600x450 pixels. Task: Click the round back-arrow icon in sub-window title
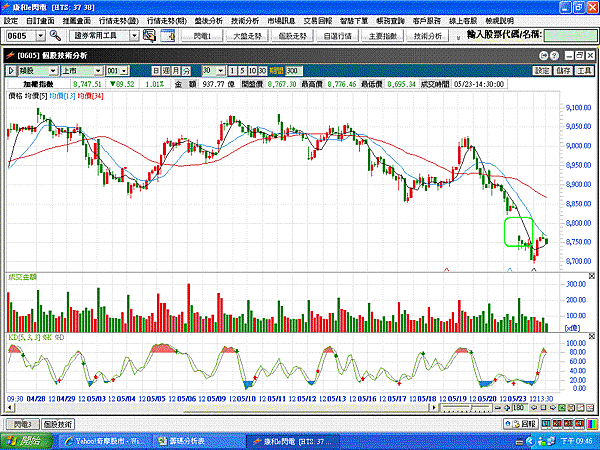pos(543,56)
